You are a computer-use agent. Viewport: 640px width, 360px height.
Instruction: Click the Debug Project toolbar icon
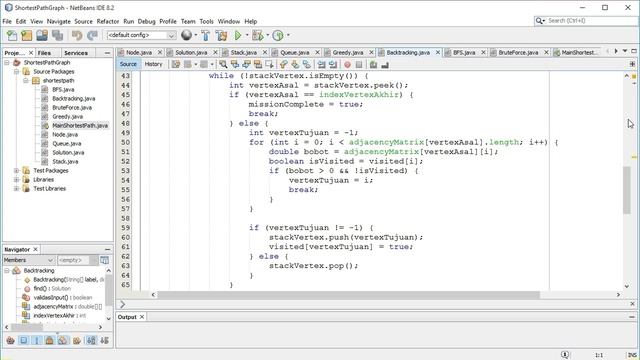click(x=257, y=36)
